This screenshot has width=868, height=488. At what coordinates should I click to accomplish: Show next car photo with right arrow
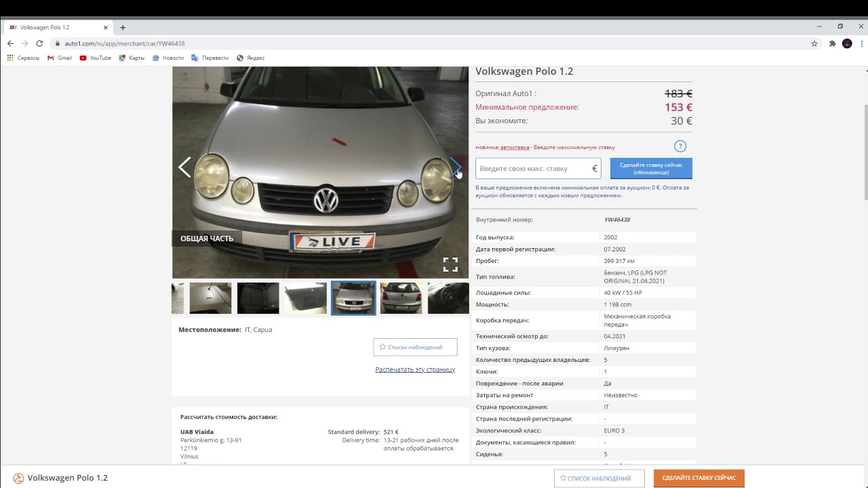[456, 167]
